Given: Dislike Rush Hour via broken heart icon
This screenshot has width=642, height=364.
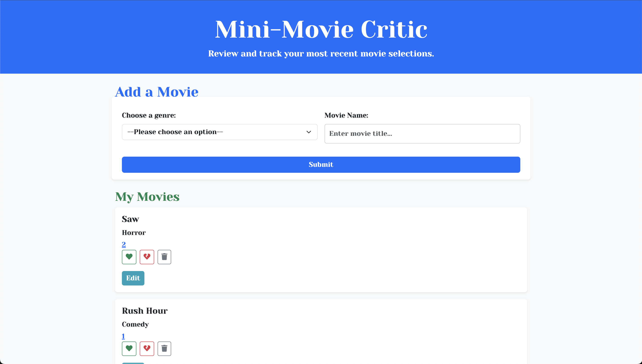Looking at the screenshot, I should point(147,349).
